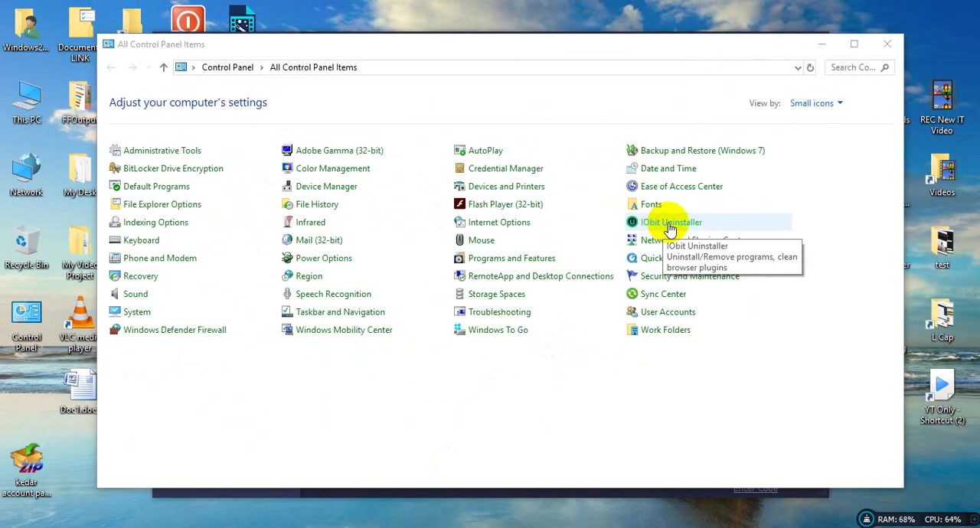
Task: Select the Control Panel breadcrumb segment
Action: click(227, 67)
